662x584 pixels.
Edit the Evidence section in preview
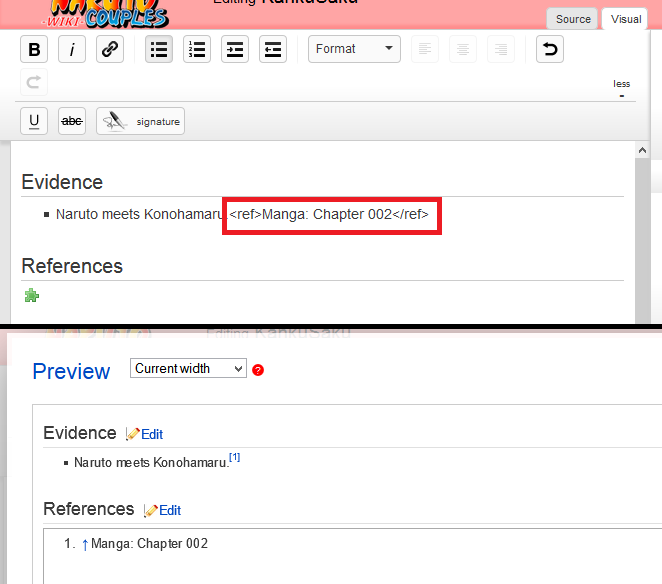point(152,434)
